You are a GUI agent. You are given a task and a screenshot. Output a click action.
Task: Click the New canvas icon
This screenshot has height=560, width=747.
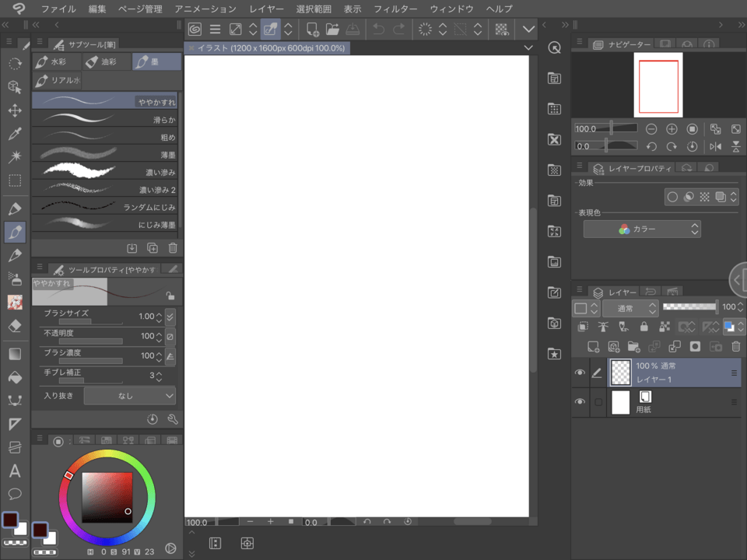313,29
